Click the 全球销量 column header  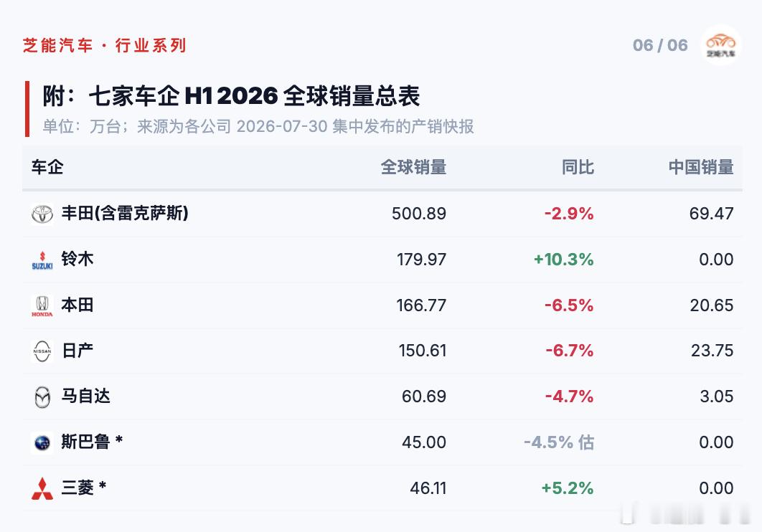coord(413,167)
